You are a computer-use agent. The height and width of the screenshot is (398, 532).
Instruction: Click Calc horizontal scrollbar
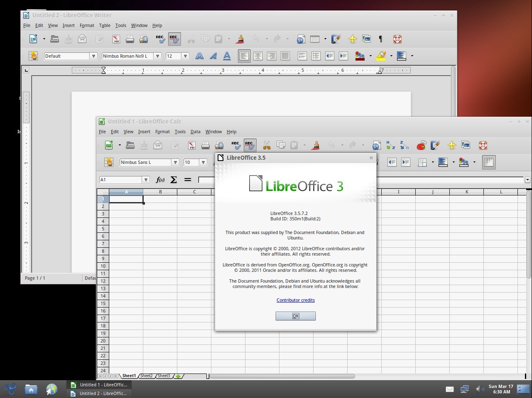point(282,376)
